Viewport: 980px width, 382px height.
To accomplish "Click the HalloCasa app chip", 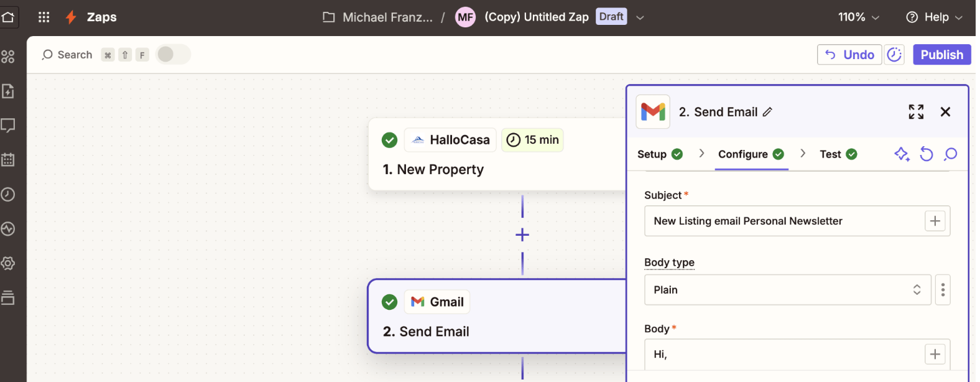I will pyautogui.click(x=451, y=140).
